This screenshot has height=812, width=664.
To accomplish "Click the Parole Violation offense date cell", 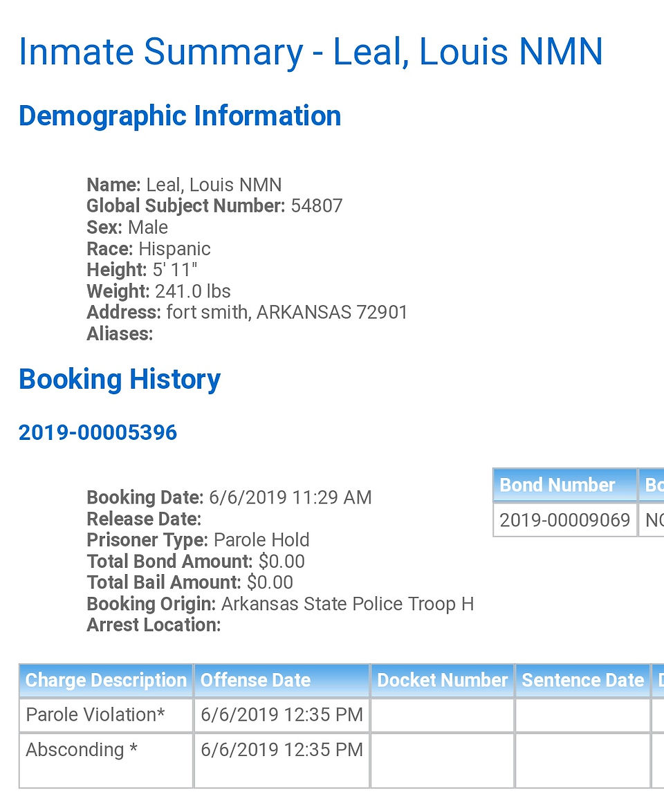I will (x=282, y=715).
